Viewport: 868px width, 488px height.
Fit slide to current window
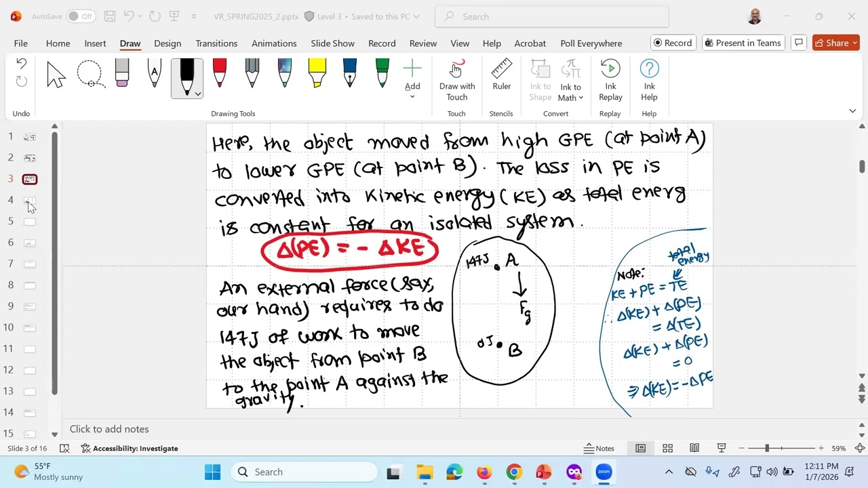click(860, 449)
